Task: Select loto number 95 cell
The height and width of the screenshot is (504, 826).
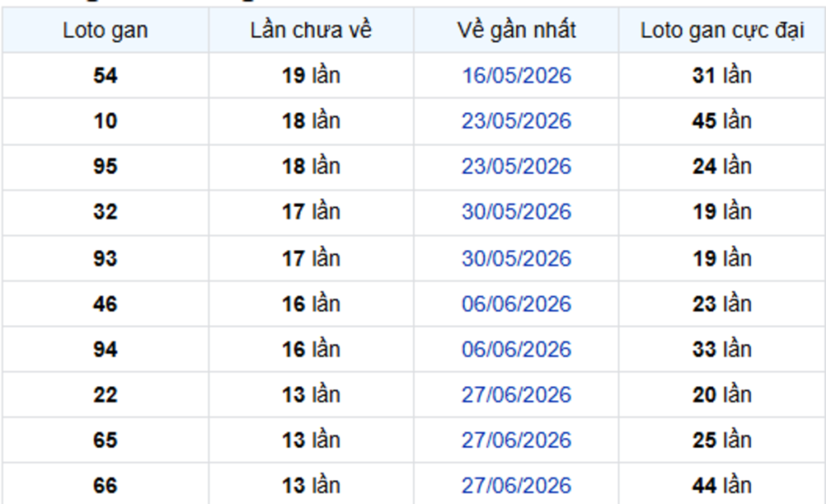Action: point(106,166)
